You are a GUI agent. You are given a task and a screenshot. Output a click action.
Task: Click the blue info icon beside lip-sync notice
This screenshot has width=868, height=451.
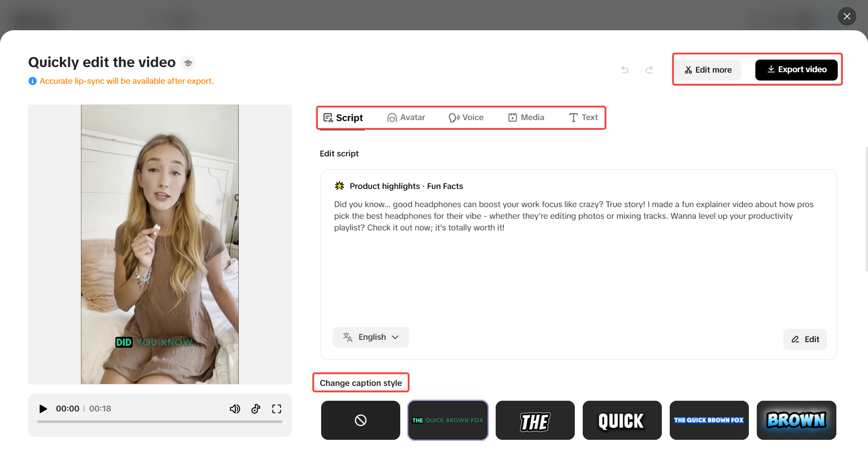pyautogui.click(x=32, y=81)
